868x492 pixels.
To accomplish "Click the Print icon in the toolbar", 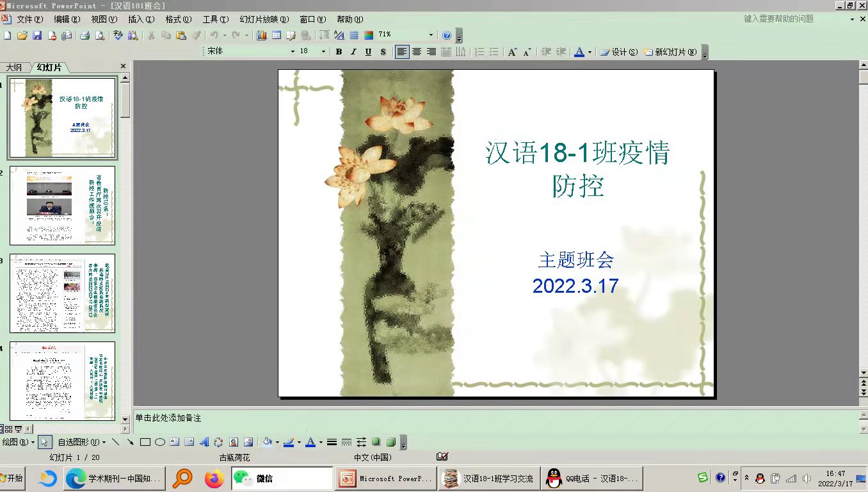I will 84,35.
